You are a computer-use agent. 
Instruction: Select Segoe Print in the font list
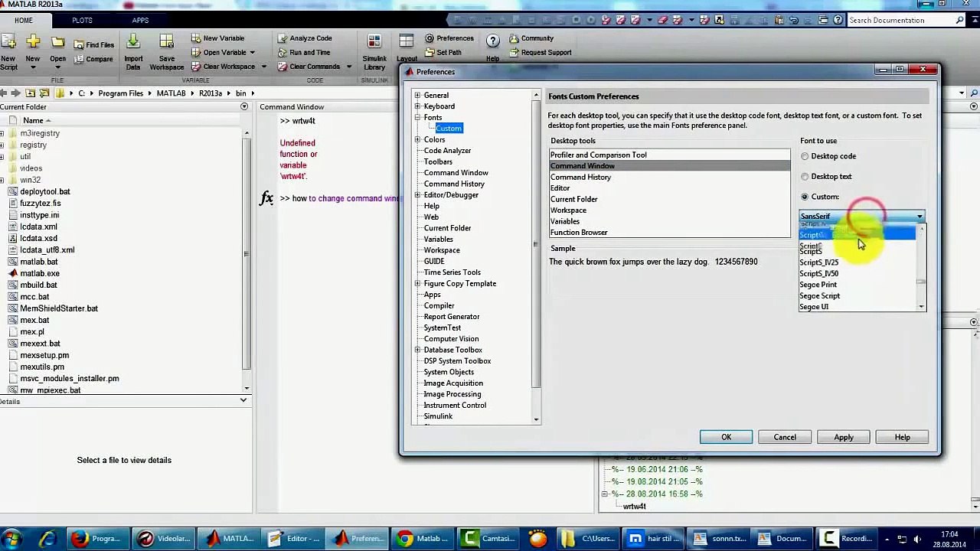pos(857,285)
